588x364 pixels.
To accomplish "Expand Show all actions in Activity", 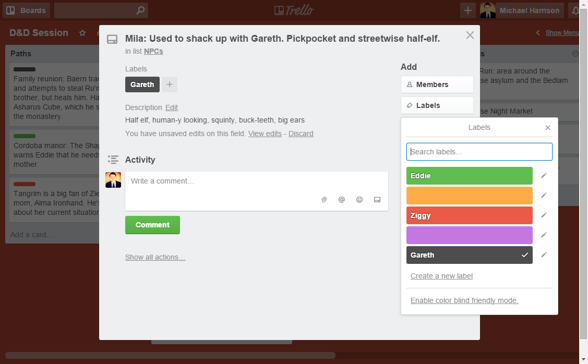I will pyautogui.click(x=155, y=257).
